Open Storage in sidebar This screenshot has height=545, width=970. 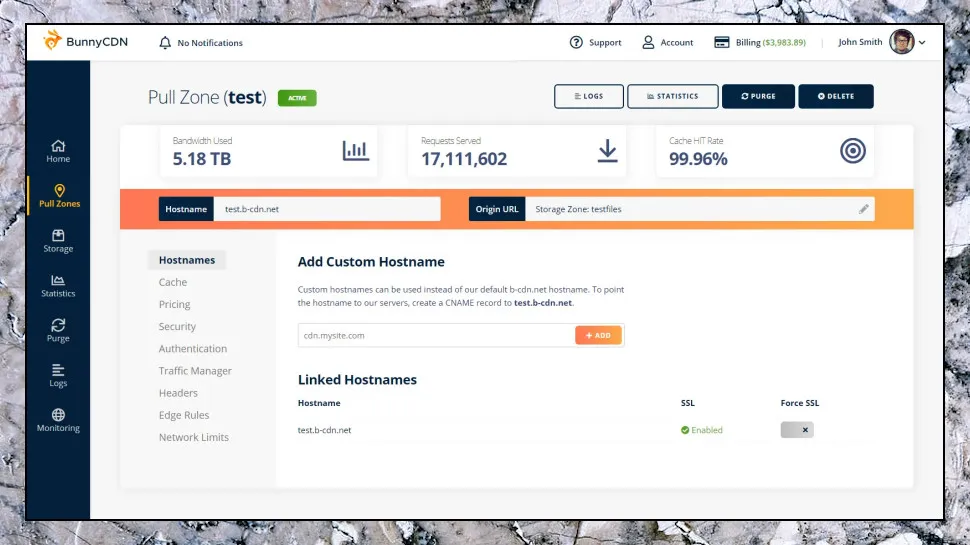(x=58, y=241)
